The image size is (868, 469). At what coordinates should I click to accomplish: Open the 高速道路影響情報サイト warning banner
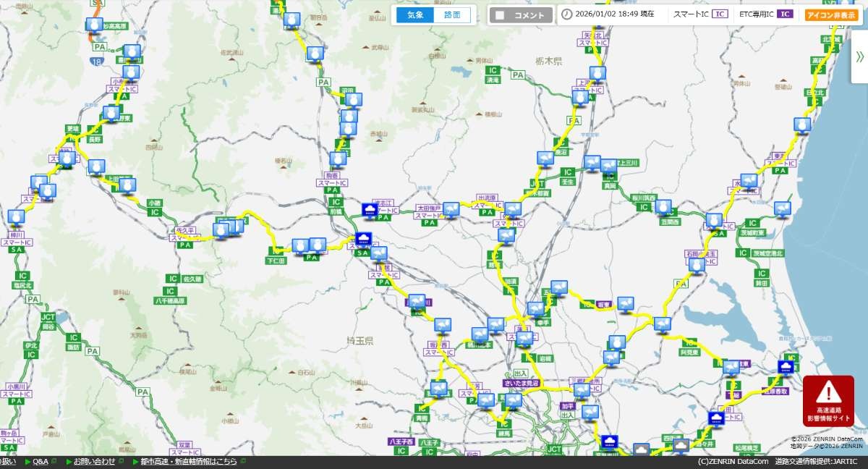[x=828, y=400]
